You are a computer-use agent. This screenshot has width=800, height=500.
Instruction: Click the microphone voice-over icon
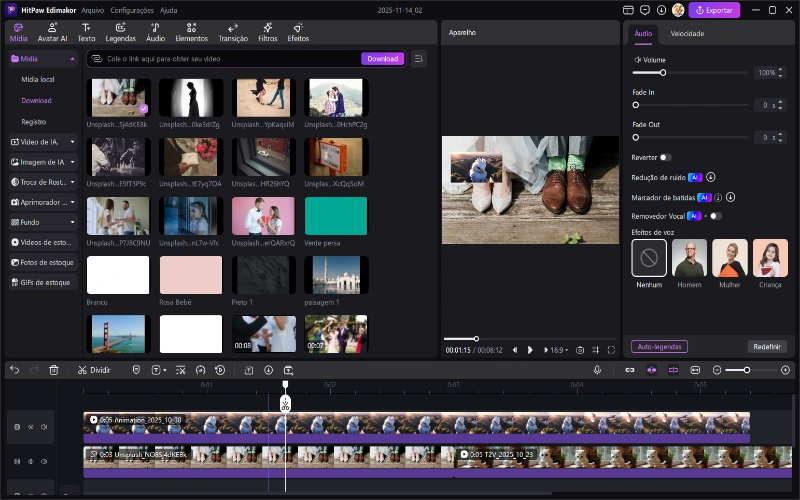point(597,370)
